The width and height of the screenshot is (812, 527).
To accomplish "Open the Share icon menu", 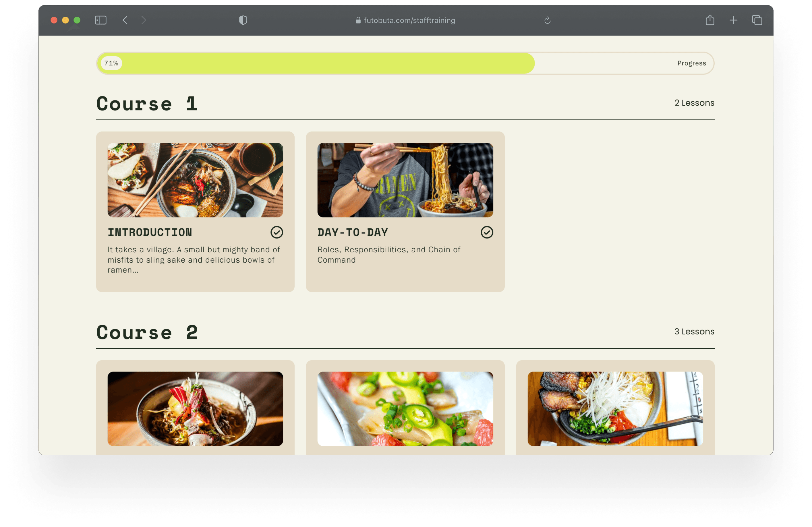I will pos(710,20).
